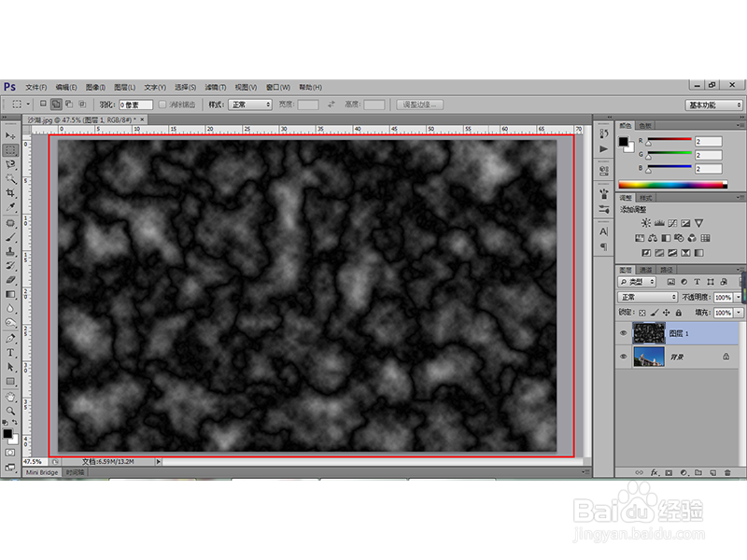Click the delete layer trash icon

pyautogui.click(x=727, y=473)
